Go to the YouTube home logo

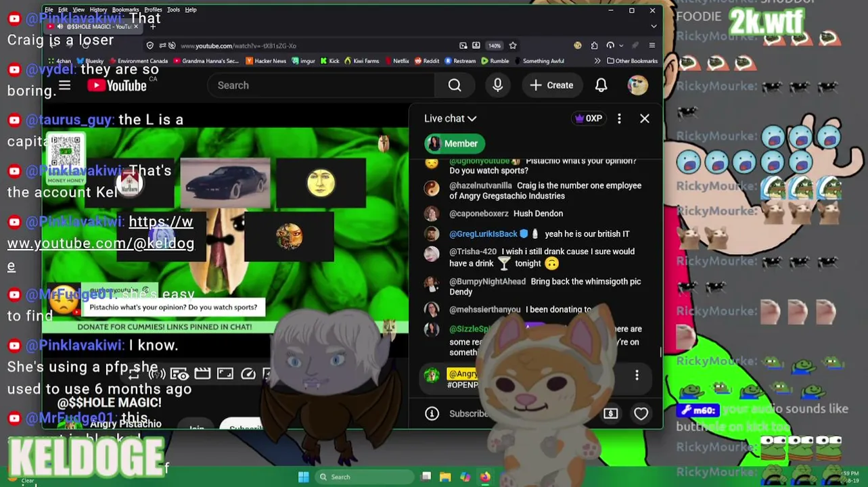(117, 85)
